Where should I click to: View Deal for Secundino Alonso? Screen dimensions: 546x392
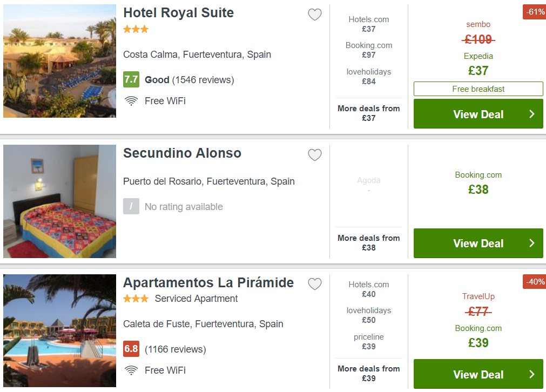[x=478, y=243]
